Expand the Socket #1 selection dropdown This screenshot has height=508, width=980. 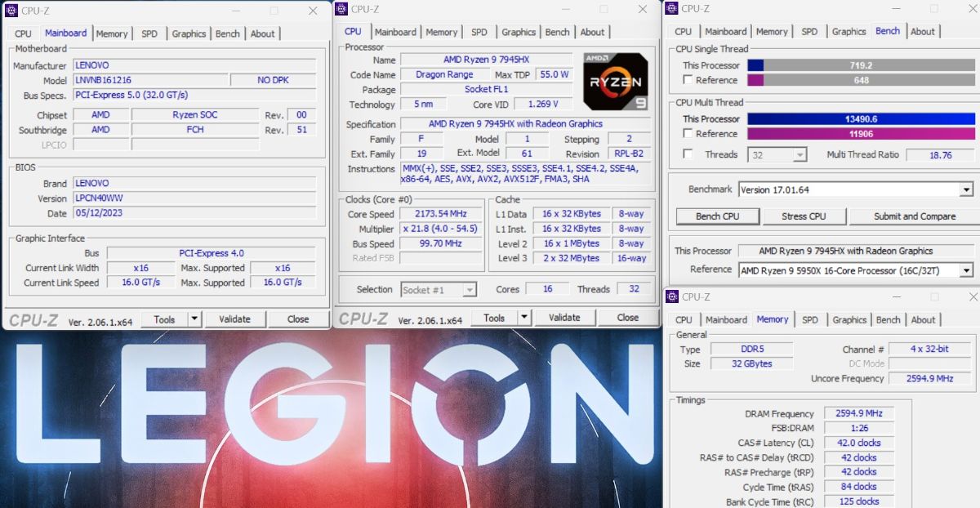click(x=469, y=290)
